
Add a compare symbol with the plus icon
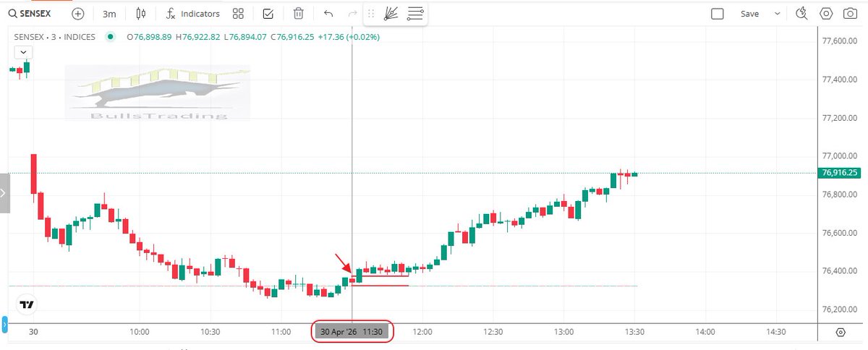coord(78,14)
